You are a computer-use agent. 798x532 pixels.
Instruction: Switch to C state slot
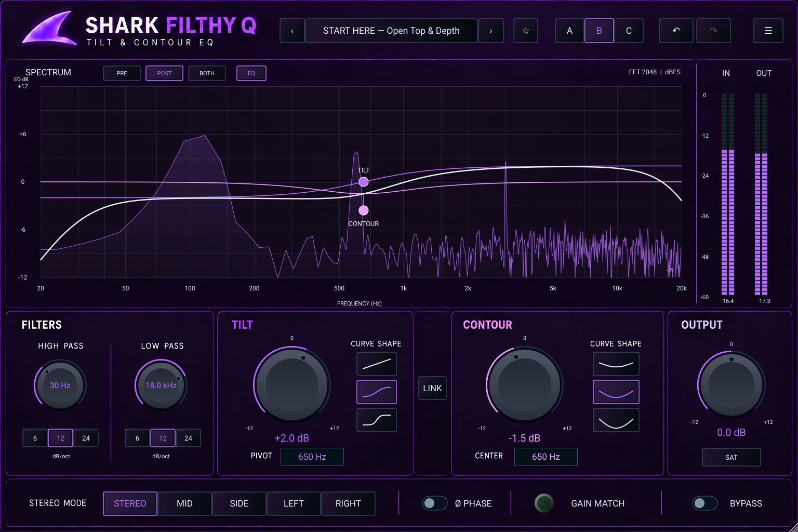pos(629,31)
